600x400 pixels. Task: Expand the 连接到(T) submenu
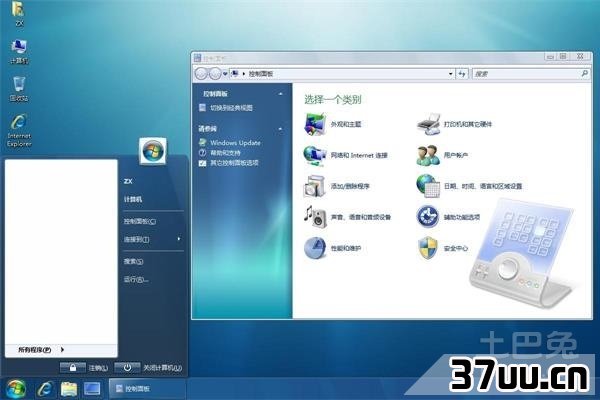click(153, 239)
